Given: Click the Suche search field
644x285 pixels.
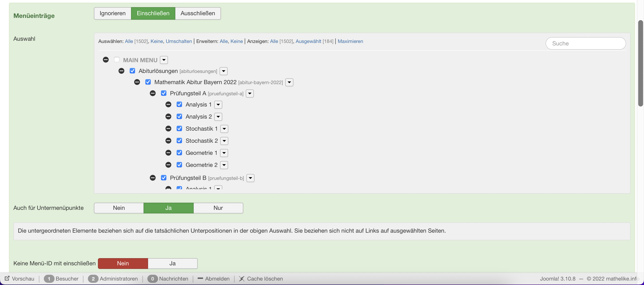Looking at the screenshot, I should (x=585, y=43).
